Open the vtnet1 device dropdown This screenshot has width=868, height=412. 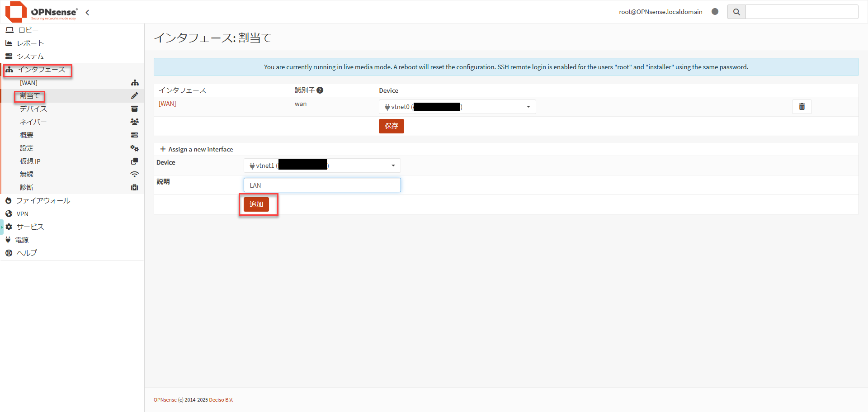pos(322,166)
